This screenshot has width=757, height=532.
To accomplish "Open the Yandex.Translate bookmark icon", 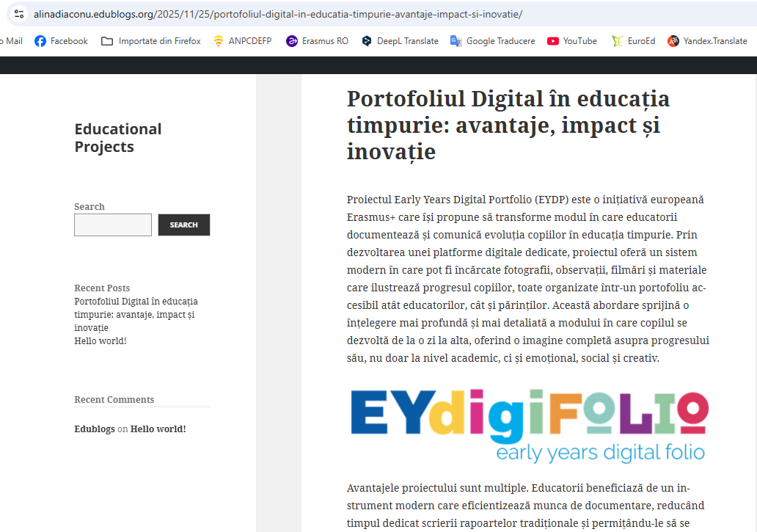I will pyautogui.click(x=673, y=41).
